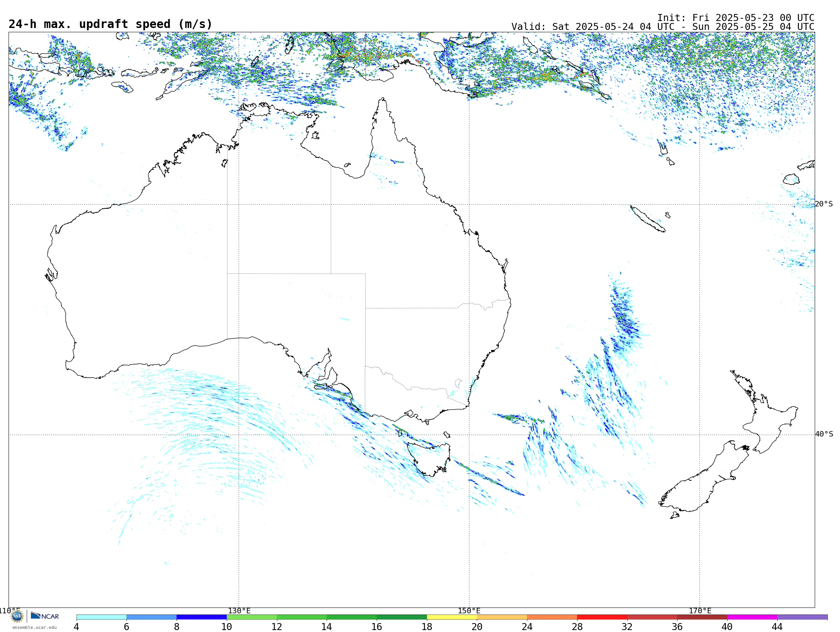Click the colorbar tick label '10'
This screenshot has width=840, height=632.
[x=227, y=627]
